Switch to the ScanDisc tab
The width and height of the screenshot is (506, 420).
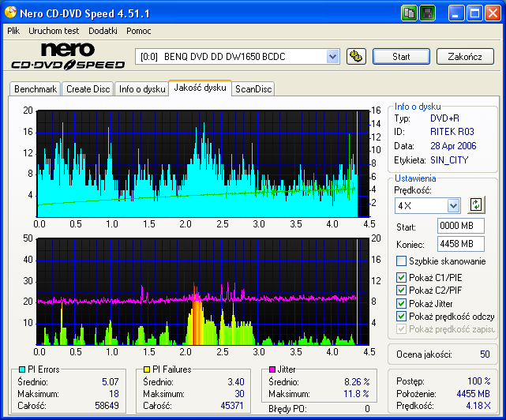coord(253,88)
